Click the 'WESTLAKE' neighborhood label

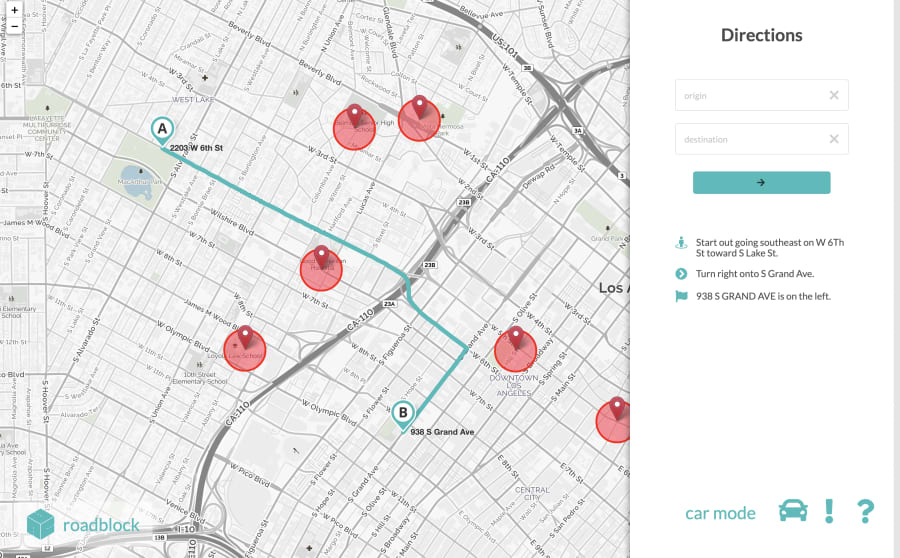[x=193, y=99]
